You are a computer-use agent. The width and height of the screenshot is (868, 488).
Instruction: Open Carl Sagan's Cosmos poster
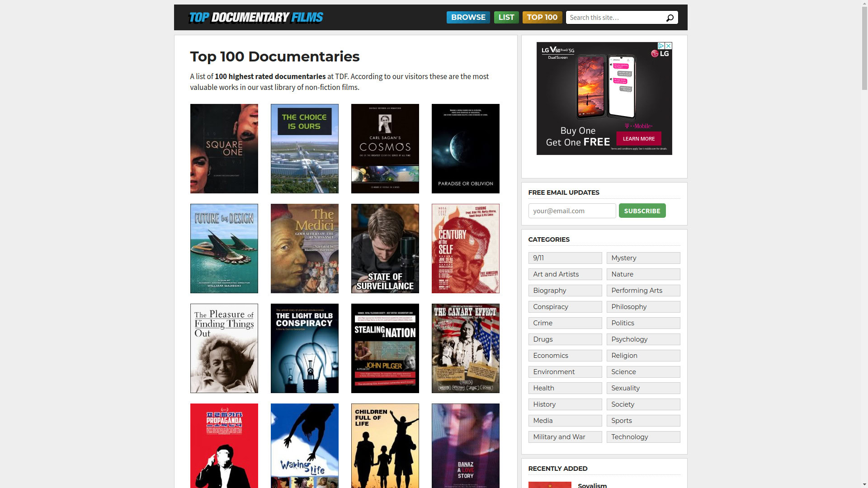click(x=385, y=149)
